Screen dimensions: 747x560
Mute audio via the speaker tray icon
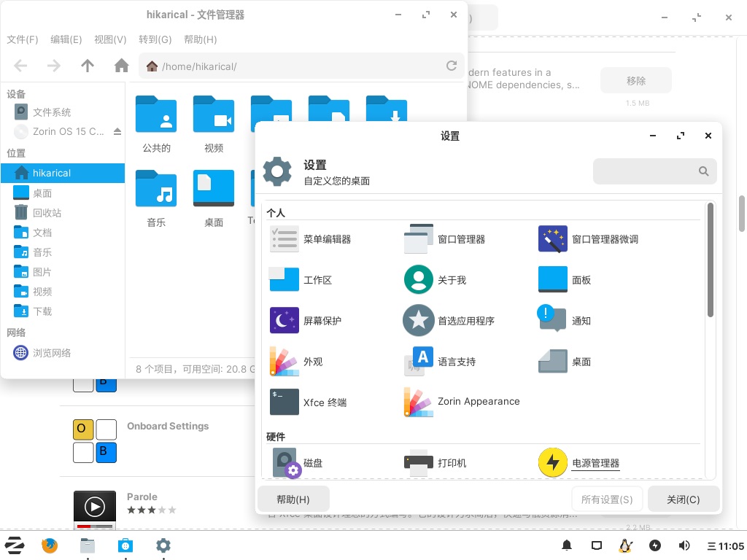coord(684,545)
